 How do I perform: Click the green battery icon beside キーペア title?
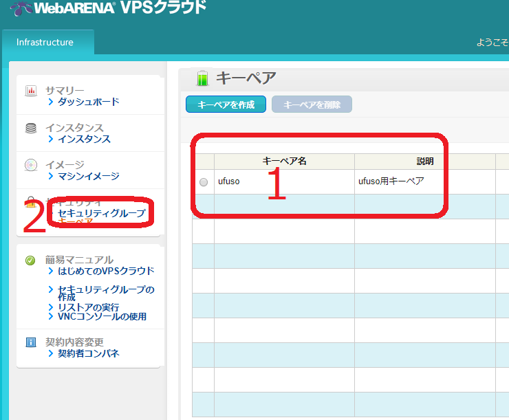point(202,78)
